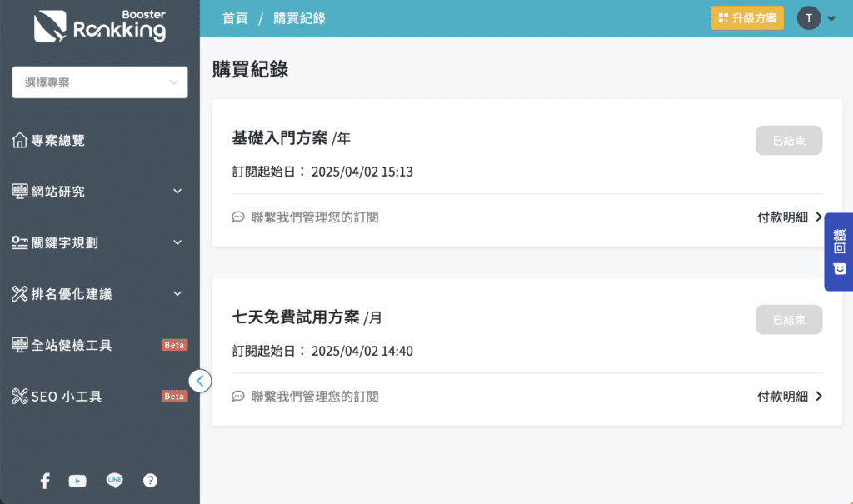Open the 回饋 feedback side tab
Image resolution: width=853 pixels, height=504 pixels.
(x=839, y=252)
